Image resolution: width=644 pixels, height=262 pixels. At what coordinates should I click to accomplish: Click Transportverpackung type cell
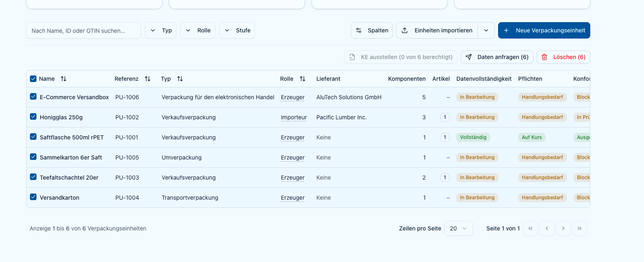click(190, 198)
